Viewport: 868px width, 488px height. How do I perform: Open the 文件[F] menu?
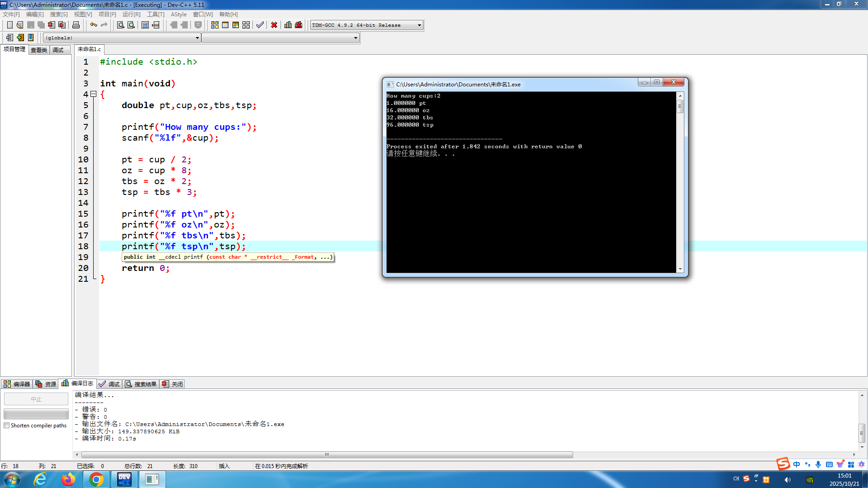click(x=11, y=14)
